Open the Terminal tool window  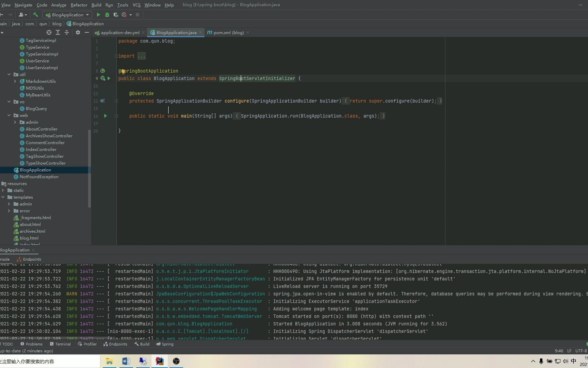pos(63,344)
